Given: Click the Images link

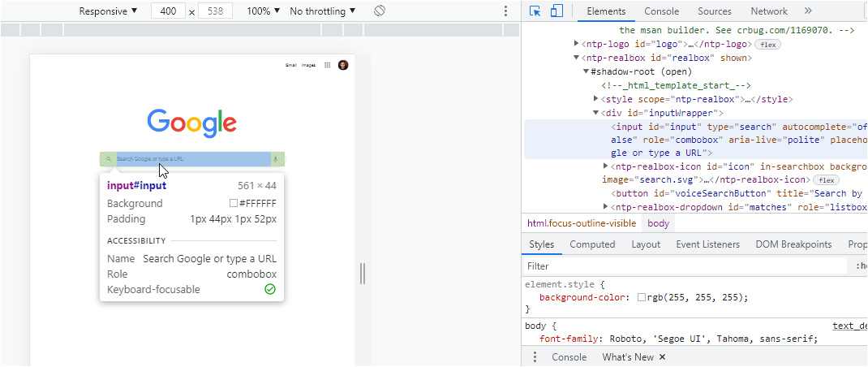Looking at the screenshot, I should (x=308, y=65).
